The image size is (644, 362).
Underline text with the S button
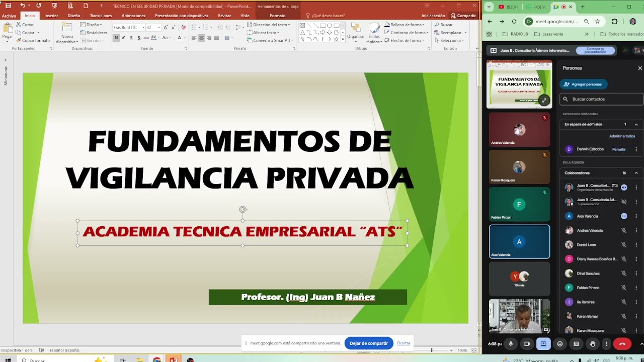pos(131,38)
